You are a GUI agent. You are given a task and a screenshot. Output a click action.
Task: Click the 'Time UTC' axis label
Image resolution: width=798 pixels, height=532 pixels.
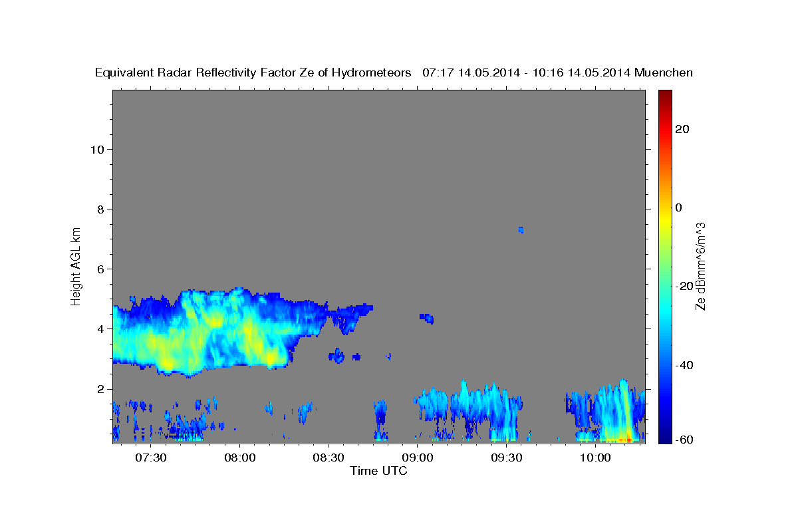tap(378, 471)
